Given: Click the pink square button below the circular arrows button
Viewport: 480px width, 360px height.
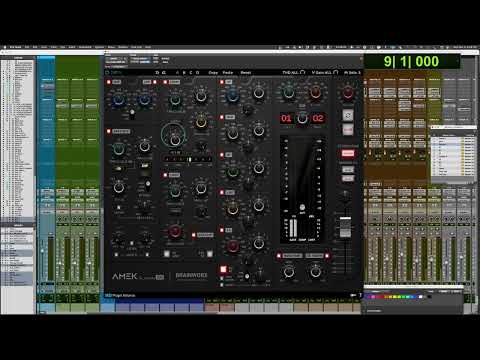Looking at the screenshot, I should coord(348,129).
